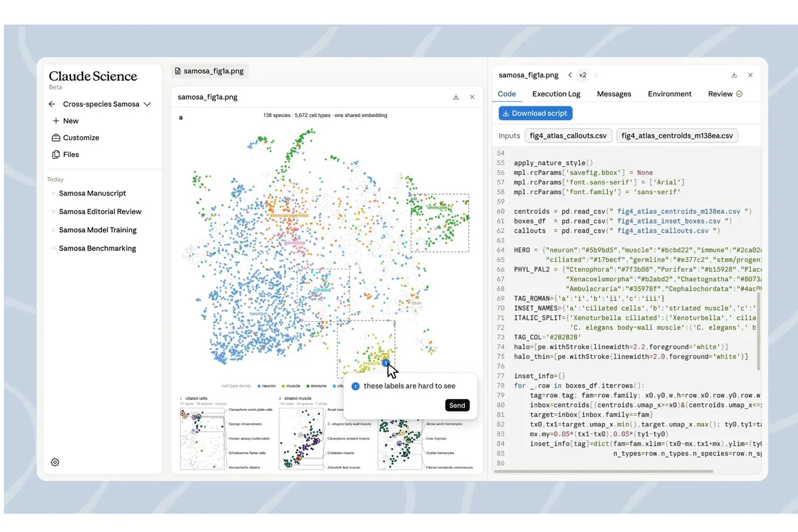Open the Environment tab

pyautogui.click(x=670, y=94)
